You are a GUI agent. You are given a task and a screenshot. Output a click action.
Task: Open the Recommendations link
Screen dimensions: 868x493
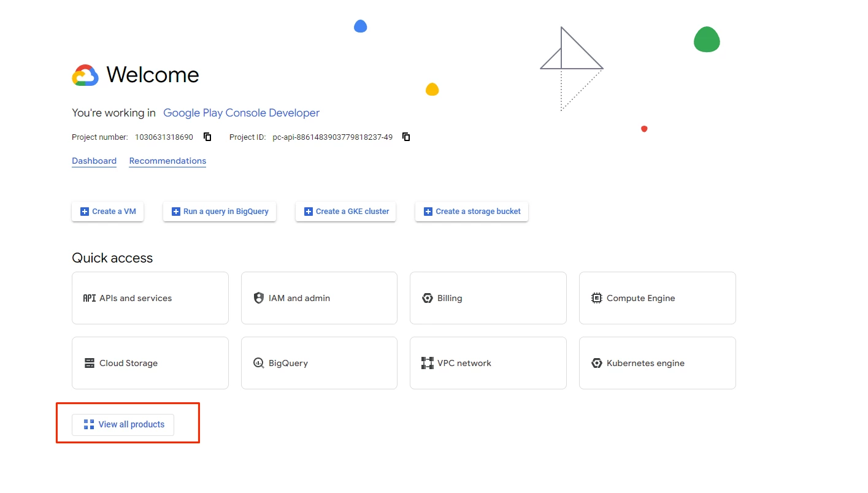tap(167, 161)
